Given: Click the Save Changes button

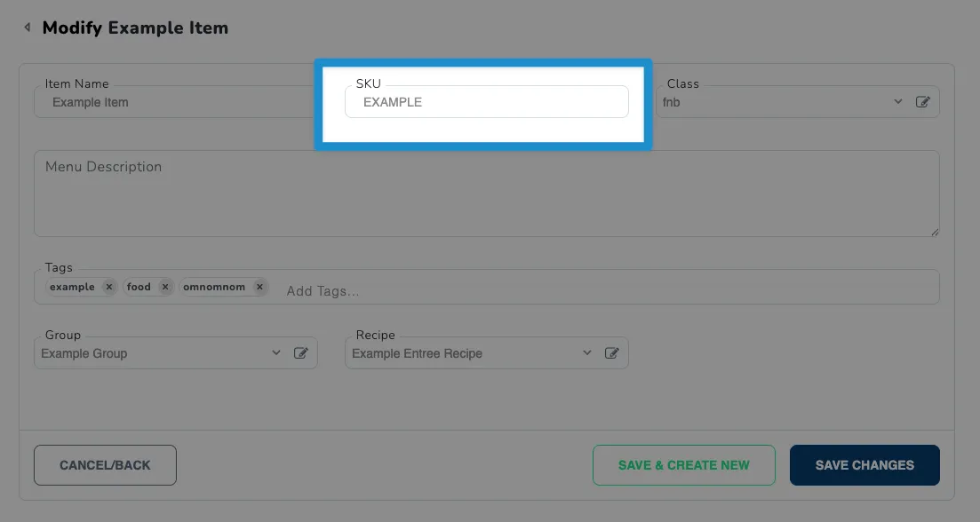Looking at the screenshot, I should pos(864,465).
